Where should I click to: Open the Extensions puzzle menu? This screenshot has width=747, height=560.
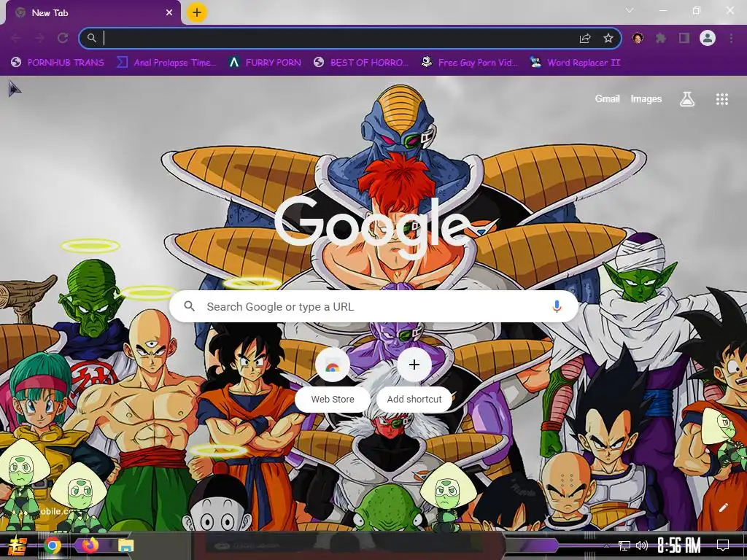click(x=661, y=38)
